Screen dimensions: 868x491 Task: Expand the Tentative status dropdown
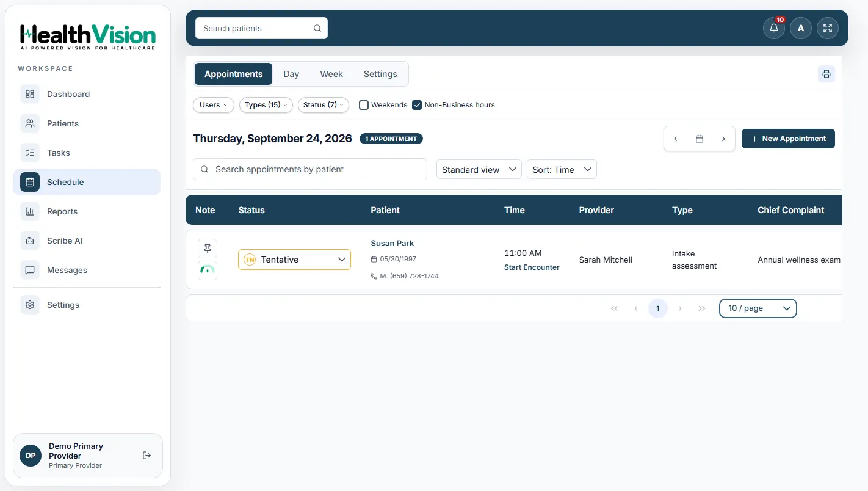tap(294, 260)
